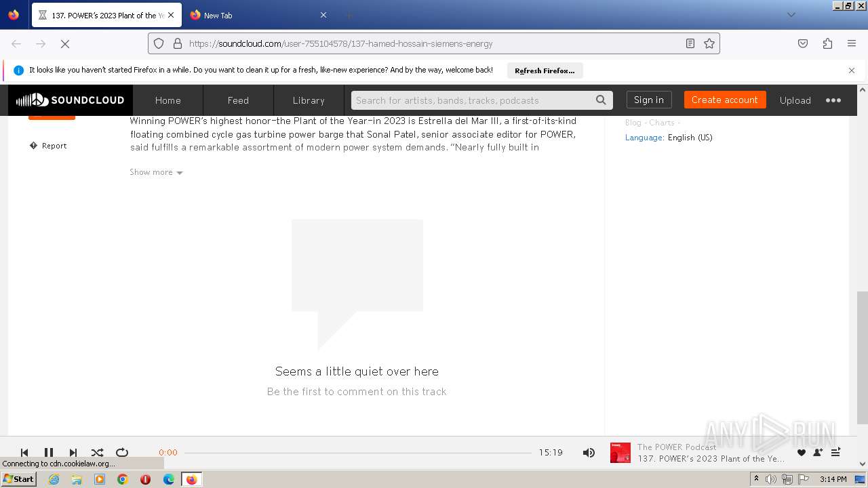
Task: Click the scrollbar down arrow
Action: (863, 464)
